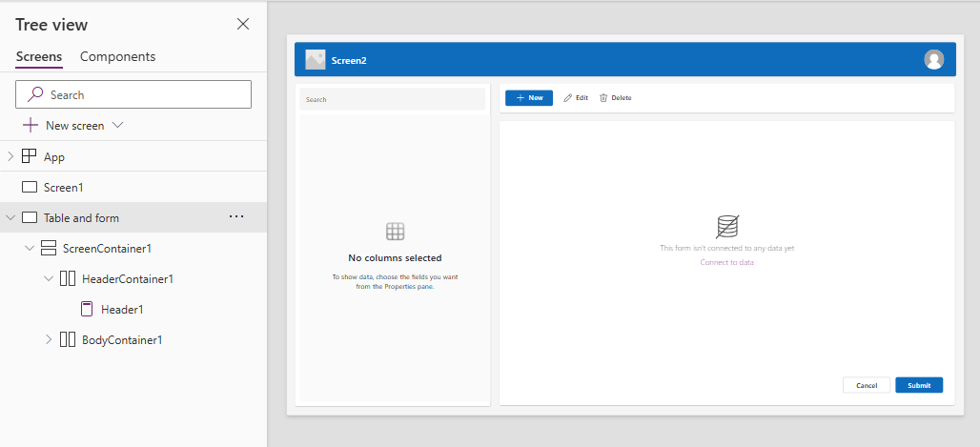Click the Screen1 screen icon
This screenshot has height=447, width=980.
point(30,187)
